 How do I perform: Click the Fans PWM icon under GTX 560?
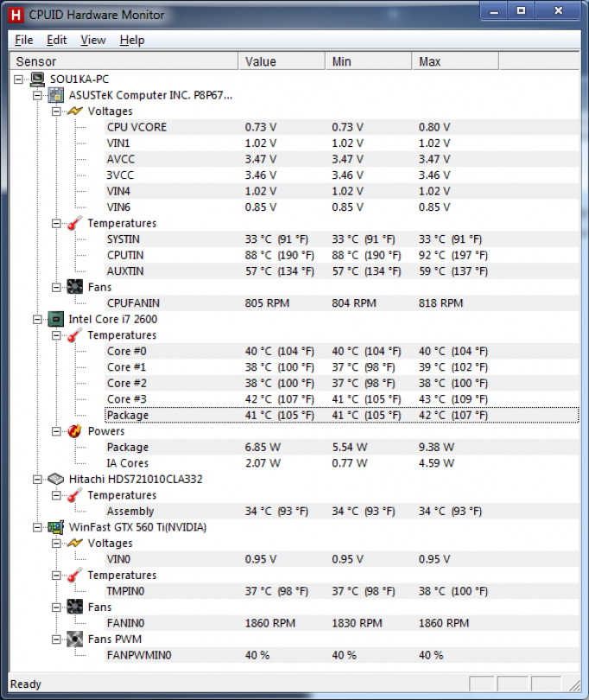tap(75, 640)
